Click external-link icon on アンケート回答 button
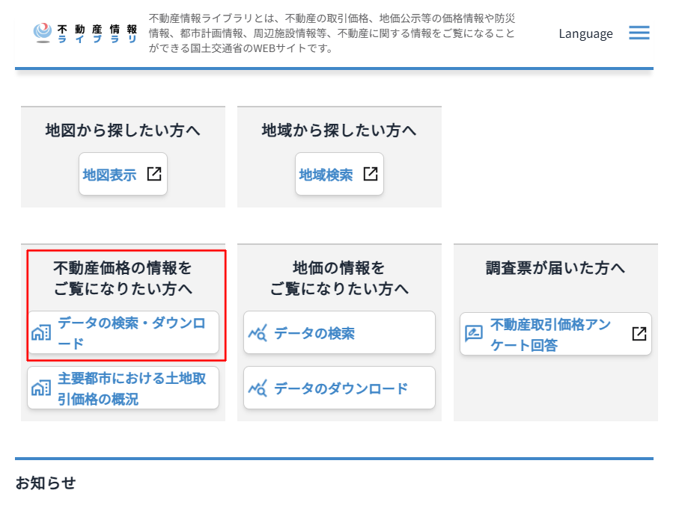676x508 pixels. [x=639, y=334]
